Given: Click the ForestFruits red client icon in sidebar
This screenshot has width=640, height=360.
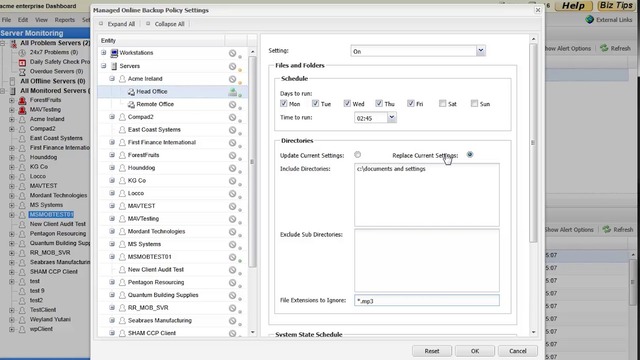Looking at the screenshot, I should 22,100.
